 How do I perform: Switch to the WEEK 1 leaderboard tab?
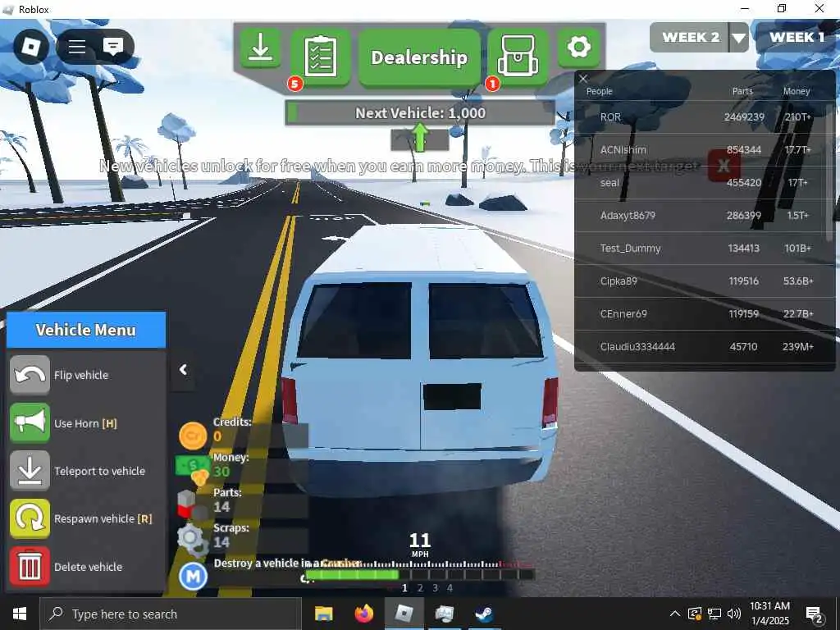[797, 38]
